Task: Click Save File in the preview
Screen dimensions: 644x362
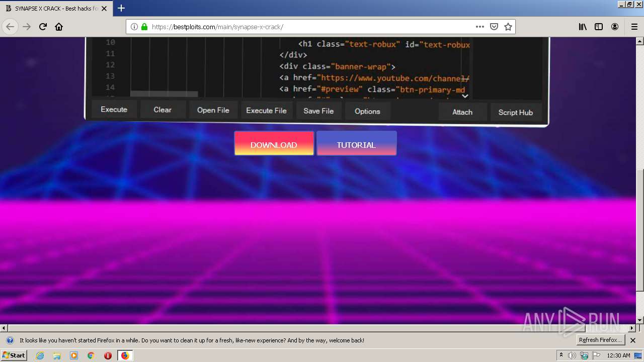Action: [318, 111]
